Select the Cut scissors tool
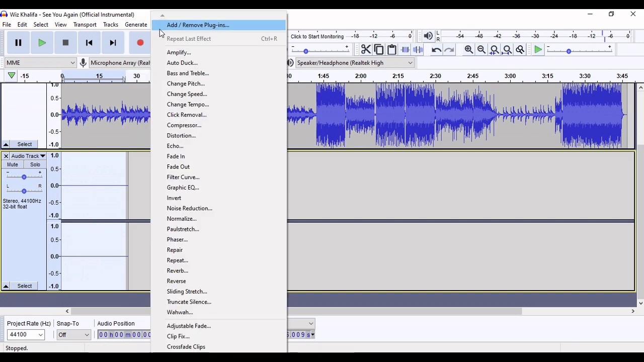Image resolution: width=644 pixels, height=362 pixels. pos(366,50)
